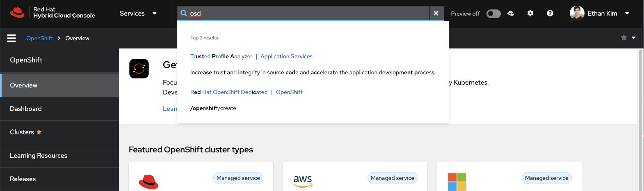The height and width of the screenshot is (191, 644).
Task: Open the Red Hat OpenShift Dedicated result
Action: click(229, 92)
